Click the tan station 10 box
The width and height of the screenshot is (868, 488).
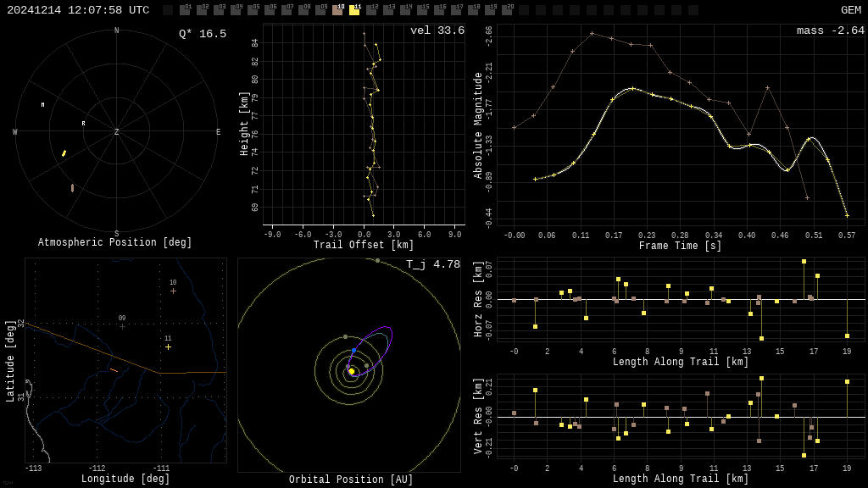tap(337, 10)
